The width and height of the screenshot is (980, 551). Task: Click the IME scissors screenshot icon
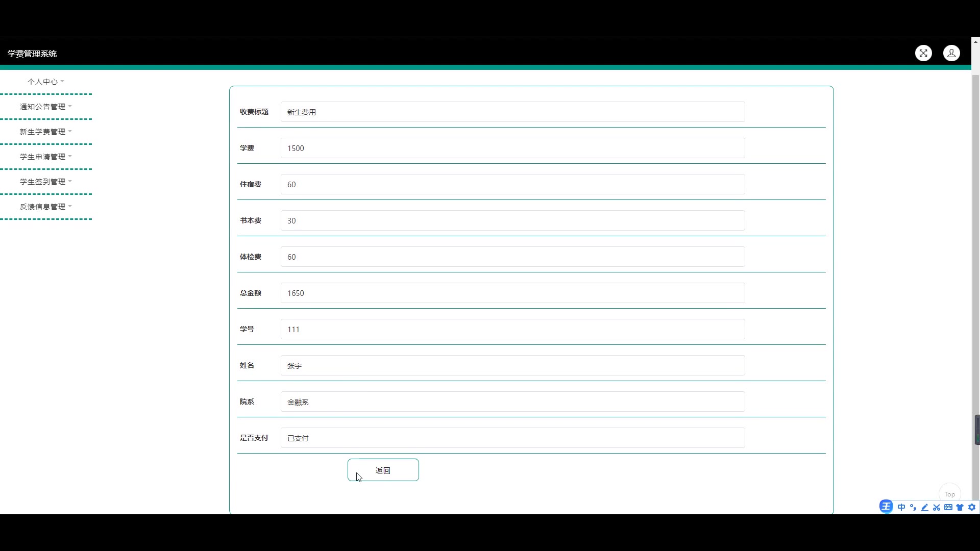point(937,507)
